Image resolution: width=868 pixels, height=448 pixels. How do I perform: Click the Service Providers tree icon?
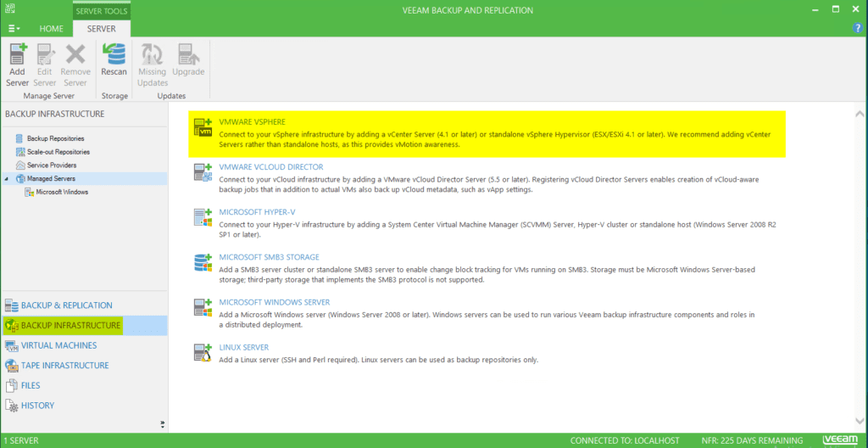20,165
